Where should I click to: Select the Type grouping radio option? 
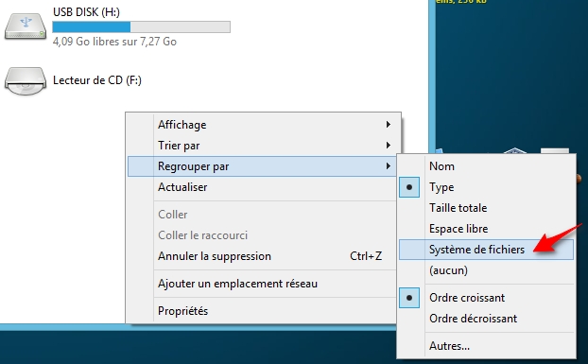(409, 187)
